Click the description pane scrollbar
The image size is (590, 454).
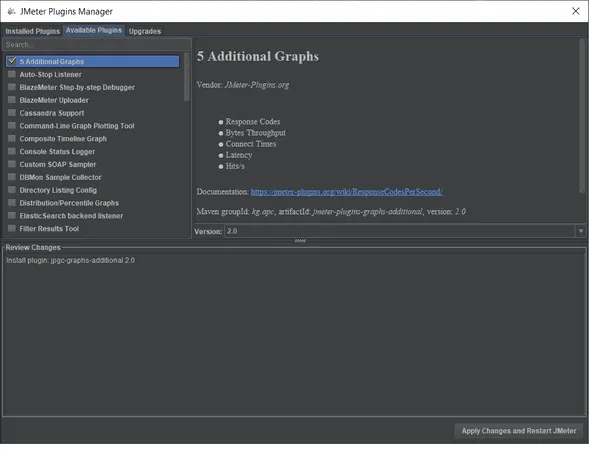[x=582, y=116]
